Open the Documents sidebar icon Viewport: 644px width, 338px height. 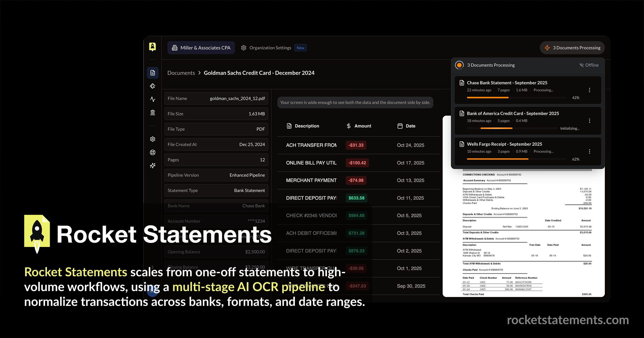(153, 73)
